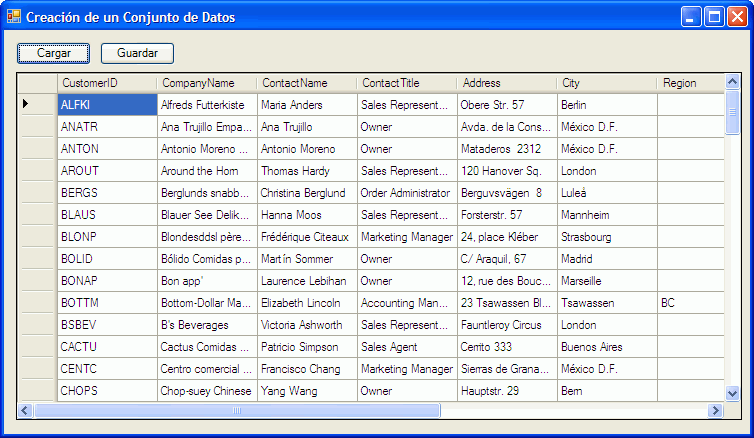Select the row header for ANATR row
This screenshot has width=754, height=438.
(37, 127)
